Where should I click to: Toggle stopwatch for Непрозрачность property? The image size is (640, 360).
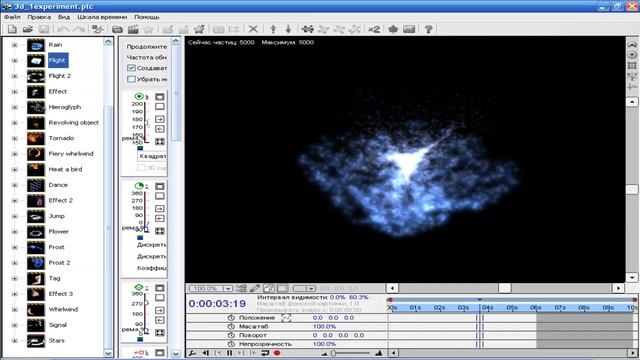(x=231, y=344)
